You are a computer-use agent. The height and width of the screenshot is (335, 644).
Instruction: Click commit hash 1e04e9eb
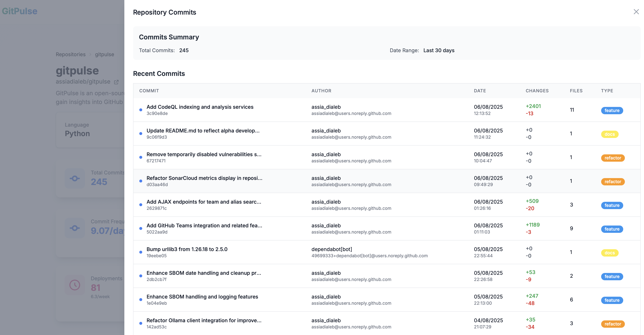156,303
